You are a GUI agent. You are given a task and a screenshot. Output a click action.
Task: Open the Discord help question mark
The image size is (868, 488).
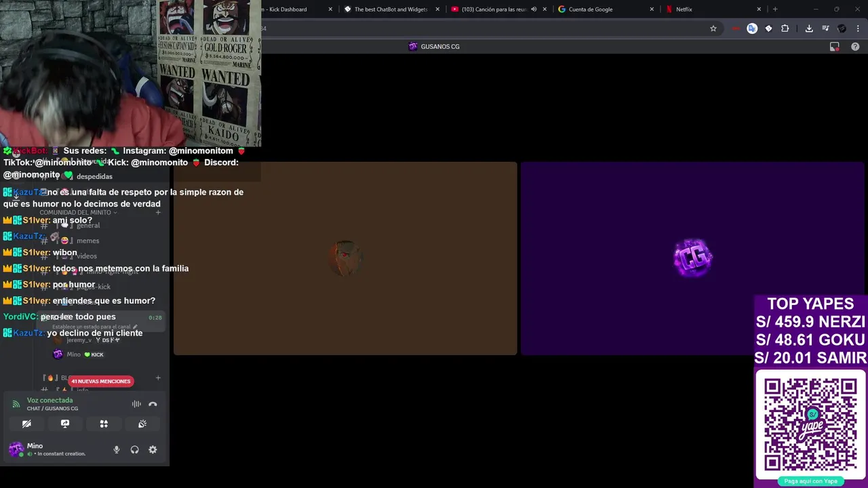(x=855, y=47)
